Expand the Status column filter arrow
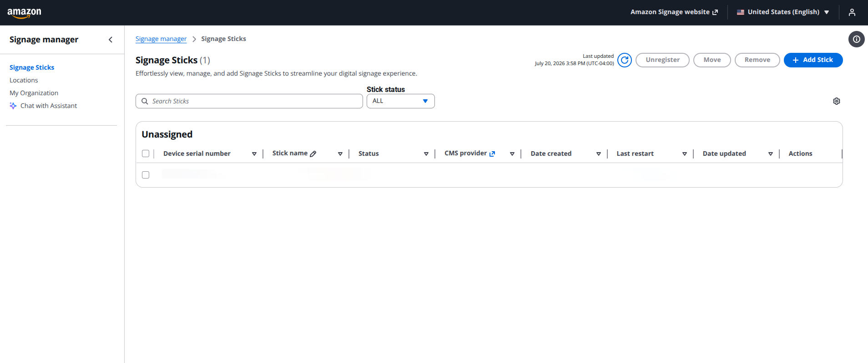The width and height of the screenshot is (868, 363). [426, 154]
